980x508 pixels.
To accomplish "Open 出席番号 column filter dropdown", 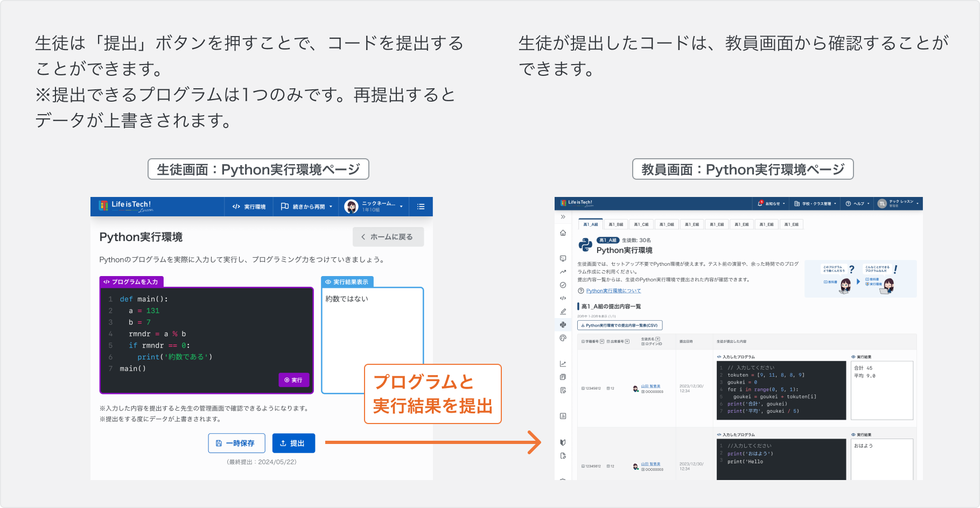I will click(x=627, y=342).
